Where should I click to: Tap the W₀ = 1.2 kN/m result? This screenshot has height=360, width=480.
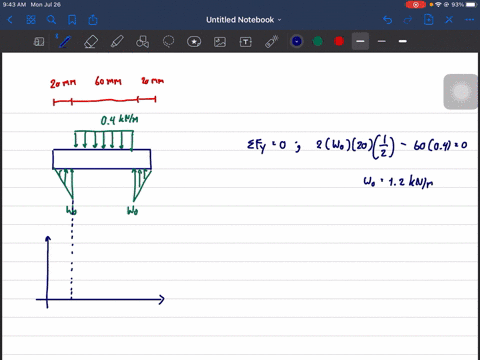point(398,182)
